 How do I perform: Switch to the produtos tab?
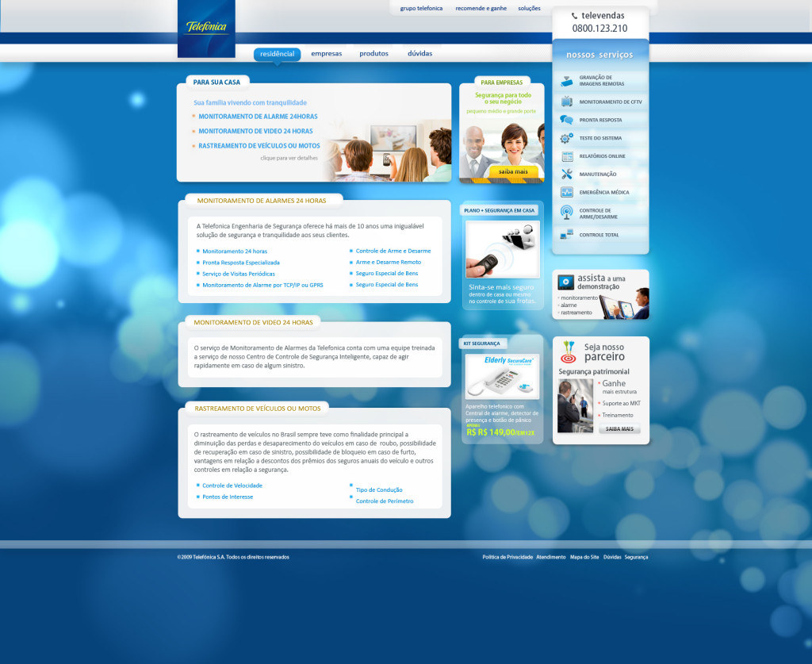click(374, 53)
